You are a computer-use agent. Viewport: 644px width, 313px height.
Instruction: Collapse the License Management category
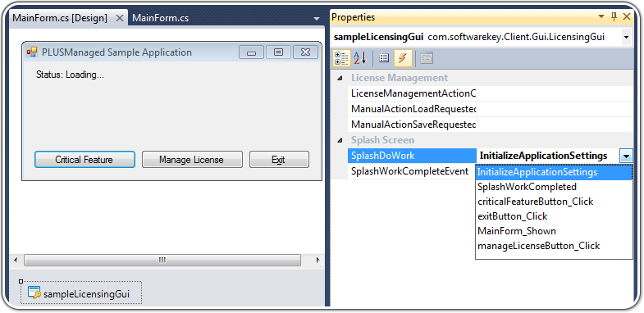click(x=340, y=78)
